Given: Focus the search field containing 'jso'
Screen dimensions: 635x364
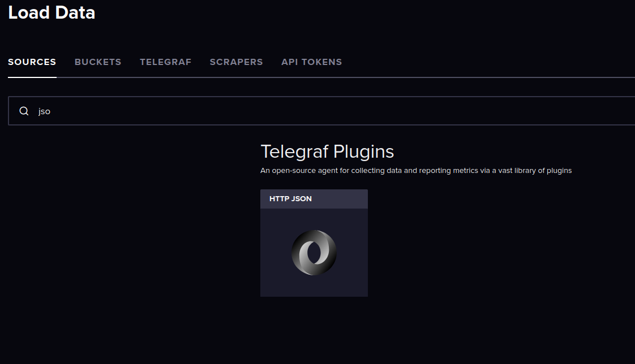Looking at the screenshot, I should [x=321, y=111].
